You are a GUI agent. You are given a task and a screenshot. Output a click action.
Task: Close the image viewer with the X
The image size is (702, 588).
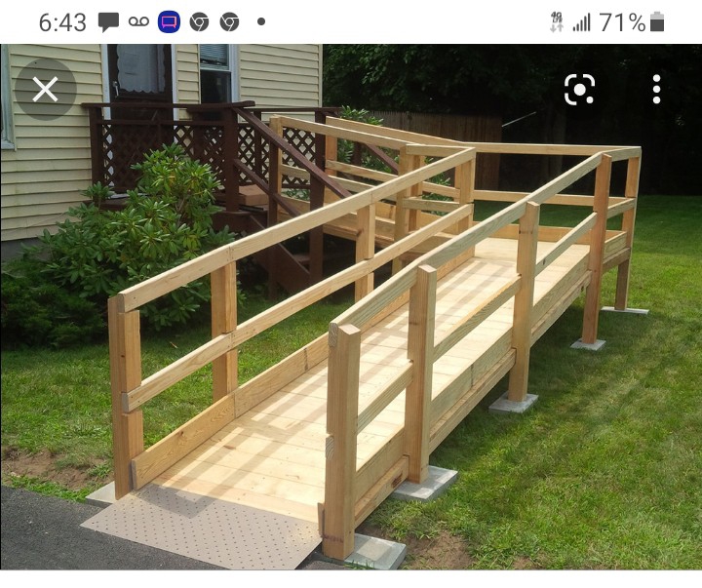coord(45,89)
